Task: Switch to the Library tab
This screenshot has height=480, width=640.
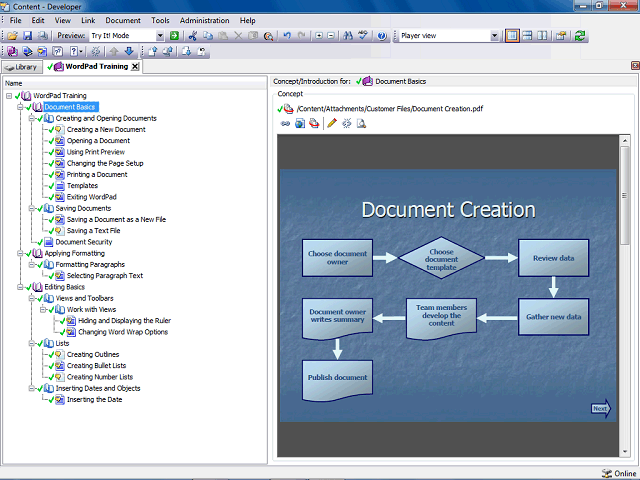Action: [21, 67]
